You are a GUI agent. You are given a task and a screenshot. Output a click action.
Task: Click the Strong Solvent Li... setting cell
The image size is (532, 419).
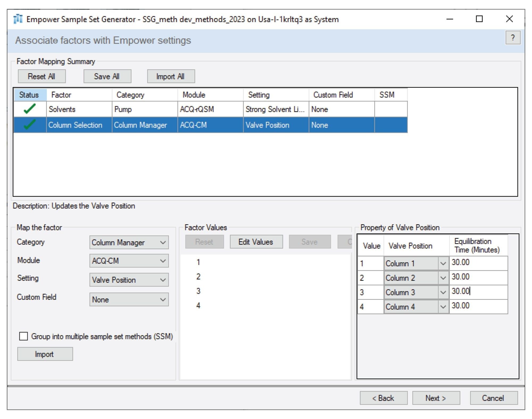pos(276,109)
